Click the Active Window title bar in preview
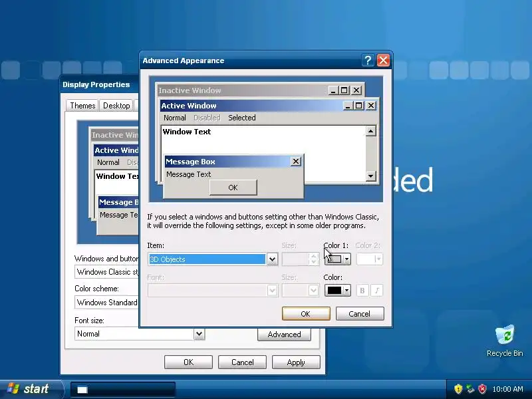532x399 pixels. (251, 106)
